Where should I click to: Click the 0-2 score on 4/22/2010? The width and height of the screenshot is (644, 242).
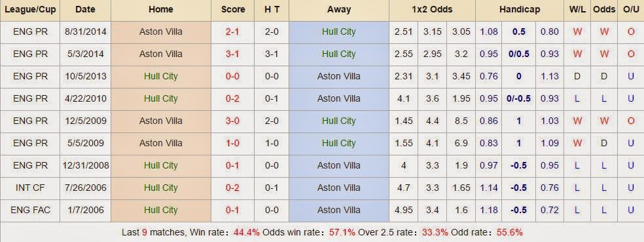coord(232,98)
